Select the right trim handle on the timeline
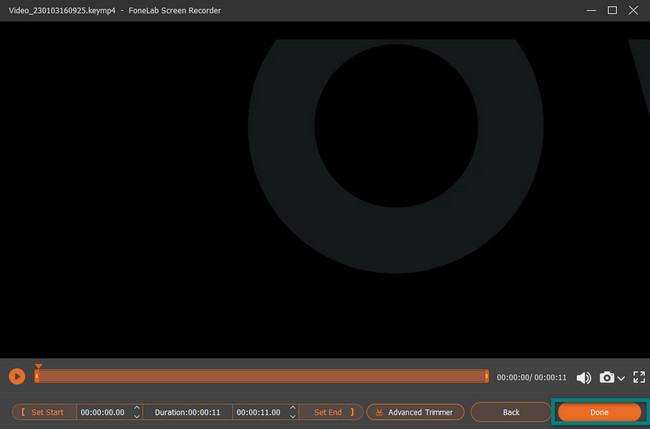Screen dimensions: 650x429 487,376
